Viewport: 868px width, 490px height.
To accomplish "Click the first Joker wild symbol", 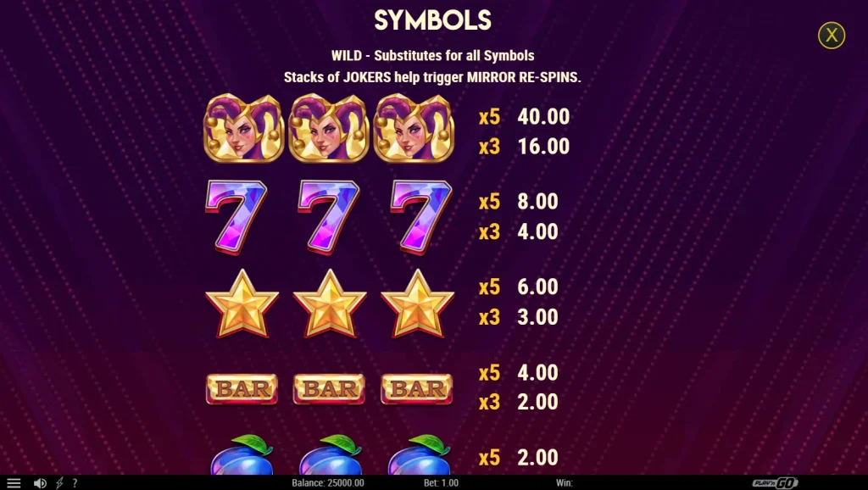I will click(243, 129).
